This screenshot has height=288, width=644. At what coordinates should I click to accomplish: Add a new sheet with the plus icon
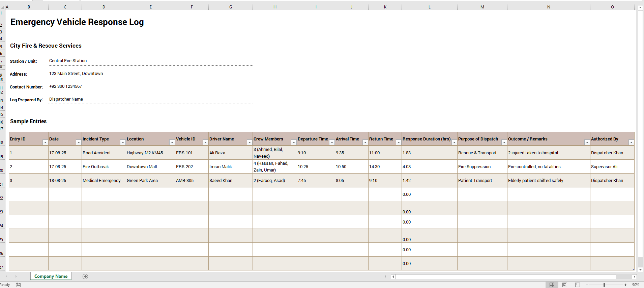(x=85, y=277)
